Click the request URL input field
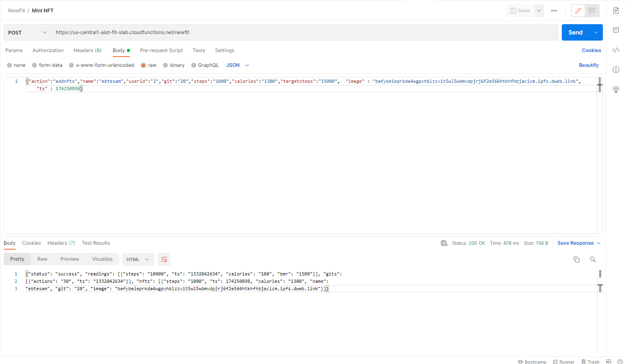Image resolution: width=625 pixels, height=364 pixels. [x=304, y=32]
